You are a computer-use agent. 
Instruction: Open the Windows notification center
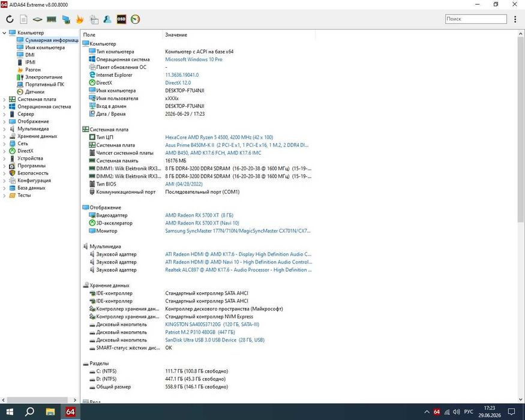(511, 412)
